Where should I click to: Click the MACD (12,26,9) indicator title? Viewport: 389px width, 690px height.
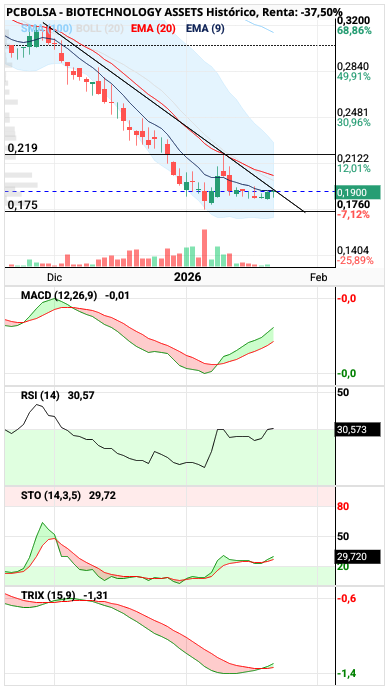point(59,295)
